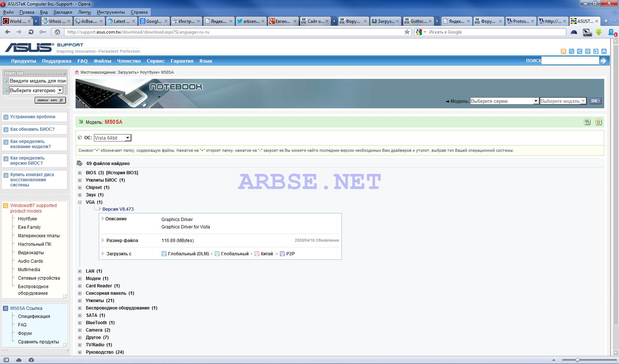
Task: Open the speed dial gauge extension icon
Action: coord(574,32)
